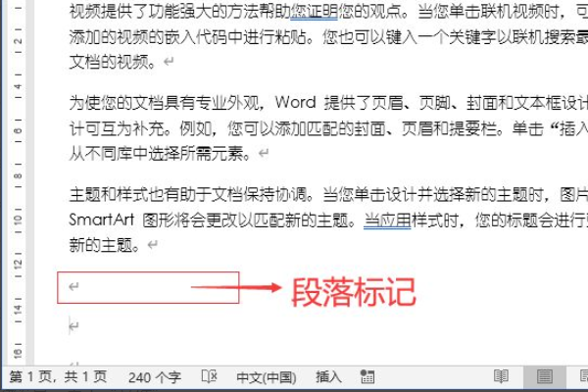Image resolution: width=588 pixels, height=392 pixels.
Task: Place cursor in line '文档的视频。'
Action: pyautogui.click(x=112, y=62)
